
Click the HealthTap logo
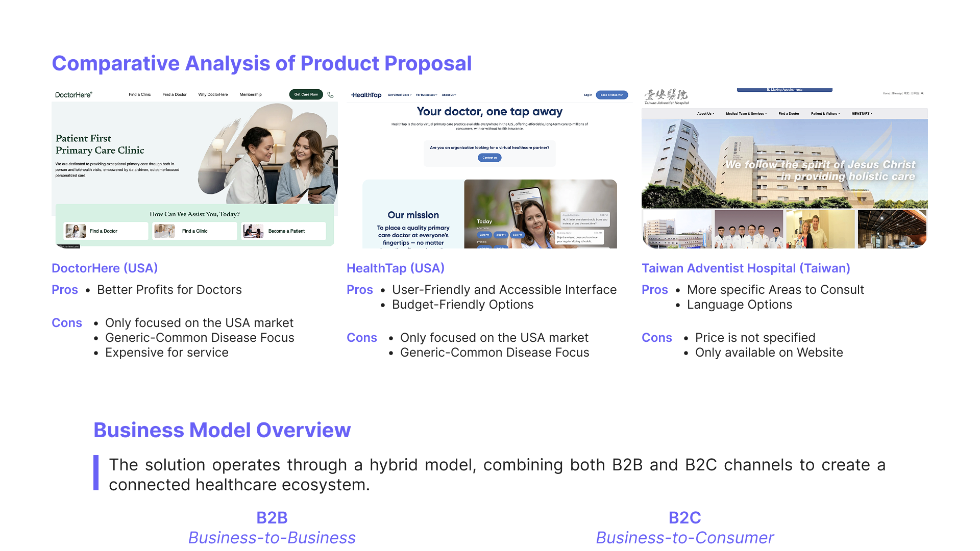(x=366, y=95)
